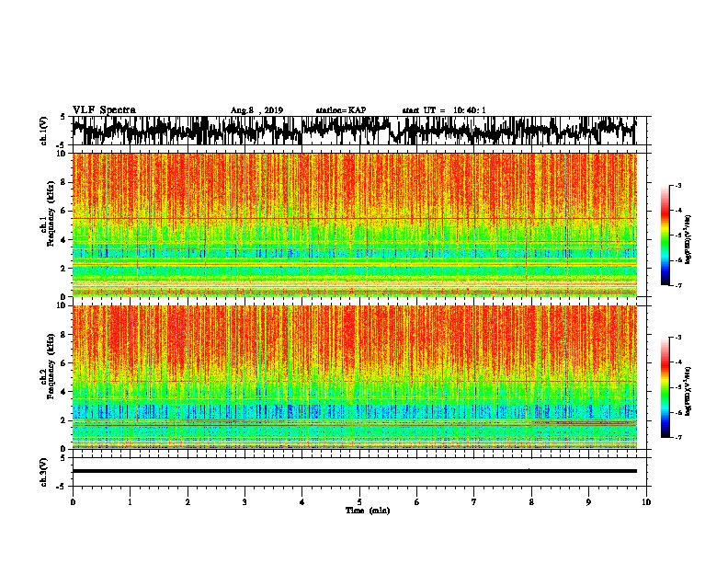Click the "0" frequency tick of ch.2 spectrogram
This screenshot has height=563, width=728.
[x=65, y=449]
